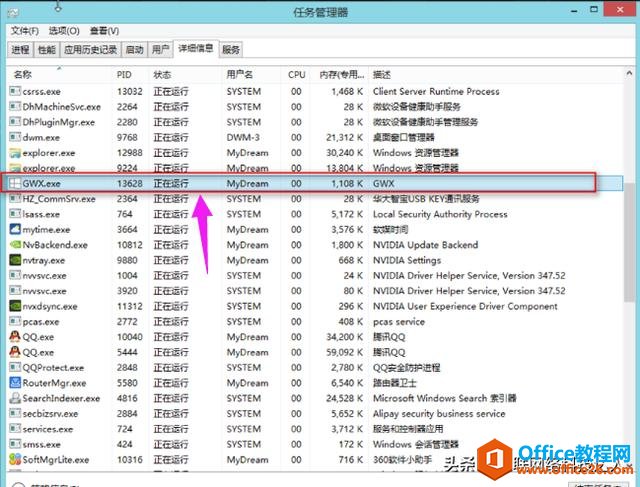The image size is (640, 487).
Task: Open the 文件(F) menu
Action: click(x=24, y=31)
